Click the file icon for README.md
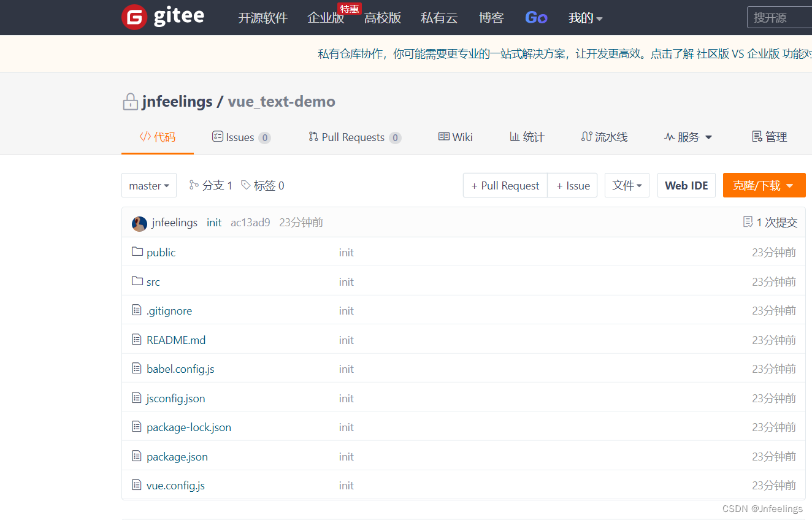The height and width of the screenshot is (520, 812). point(137,339)
